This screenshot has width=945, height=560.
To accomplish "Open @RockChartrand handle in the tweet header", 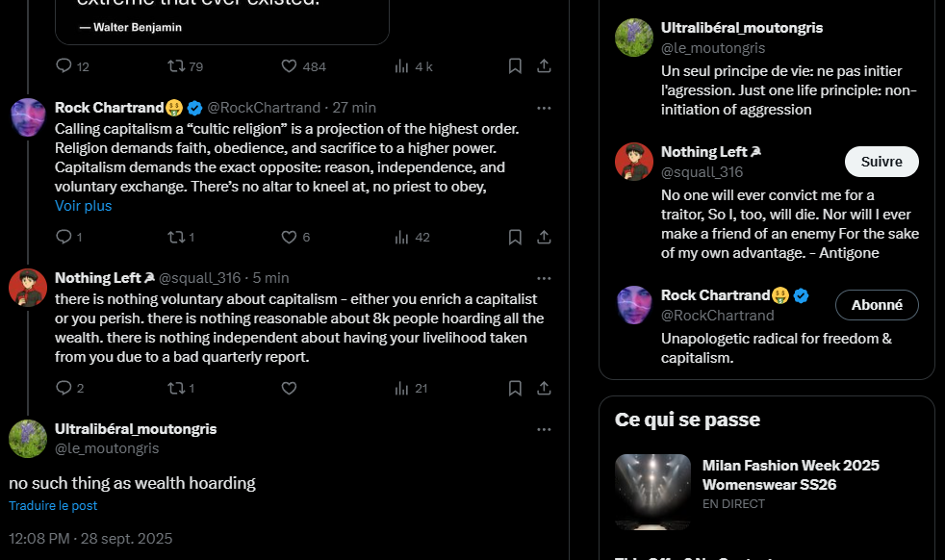I will [x=265, y=108].
